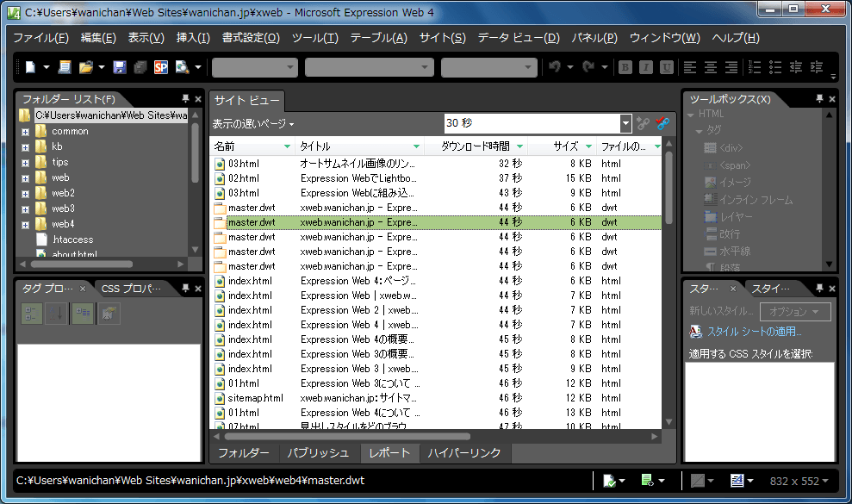The height and width of the screenshot is (504, 852).
Task: Click 新しいスタイル link
Action: pos(721,311)
